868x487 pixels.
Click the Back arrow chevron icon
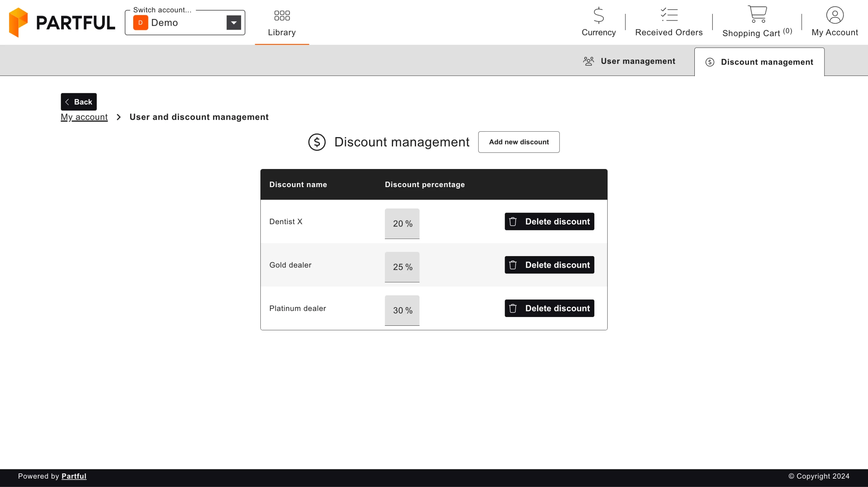(x=67, y=102)
